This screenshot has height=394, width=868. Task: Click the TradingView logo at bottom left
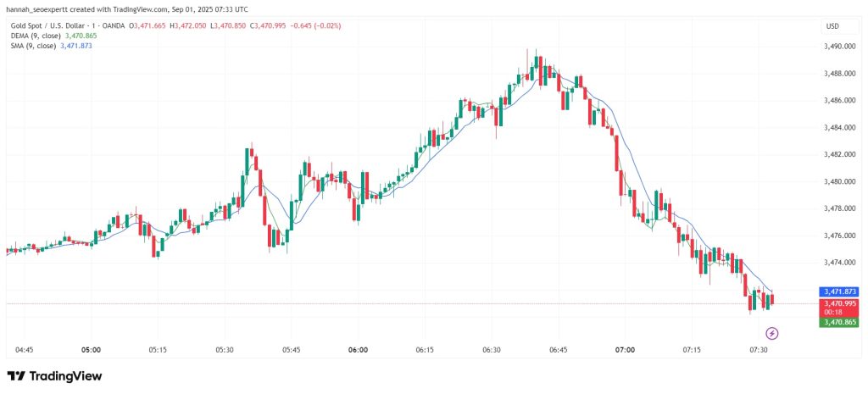[54, 376]
